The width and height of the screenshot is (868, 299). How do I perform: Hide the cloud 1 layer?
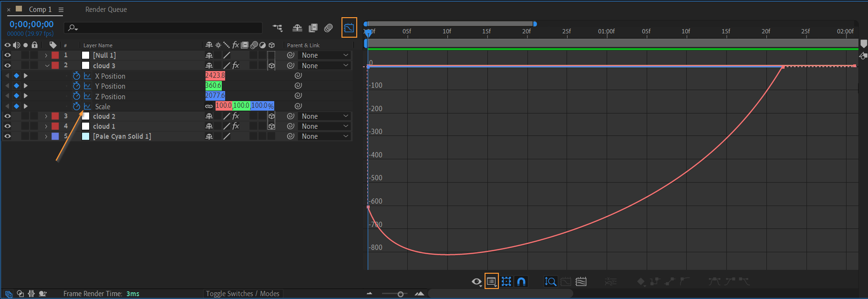(x=8, y=126)
